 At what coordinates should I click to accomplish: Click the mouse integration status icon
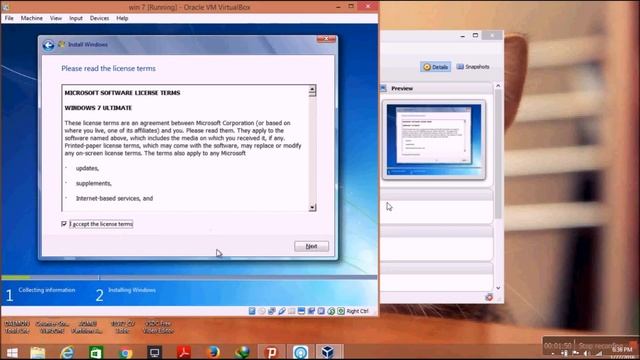331,311
